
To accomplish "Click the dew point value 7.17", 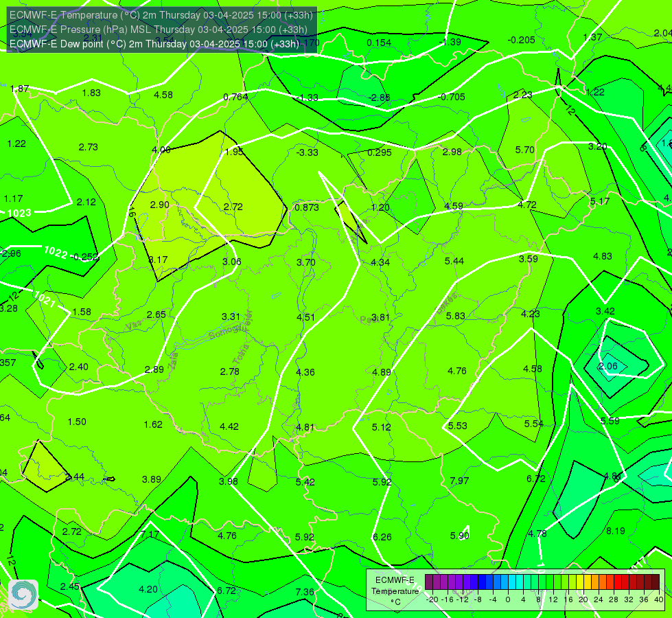I will pyautogui.click(x=150, y=534).
